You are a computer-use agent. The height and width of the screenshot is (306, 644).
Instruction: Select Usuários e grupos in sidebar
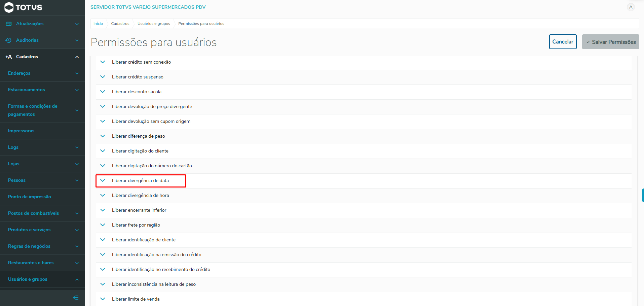coord(42,279)
